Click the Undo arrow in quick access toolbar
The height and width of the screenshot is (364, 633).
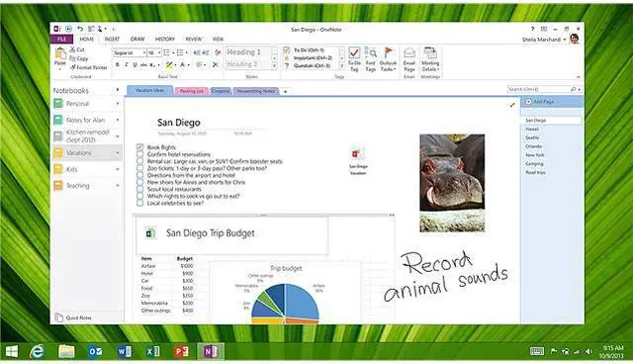pyautogui.click(x=80, y=29)
